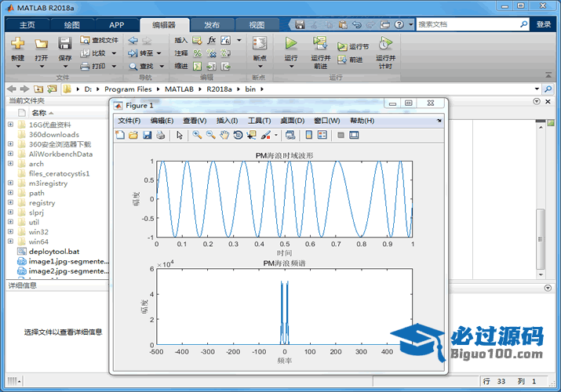This screenshot has height=392, width=561.
Task: Switch to the 主页 tab
Action: tap(27, 24)
